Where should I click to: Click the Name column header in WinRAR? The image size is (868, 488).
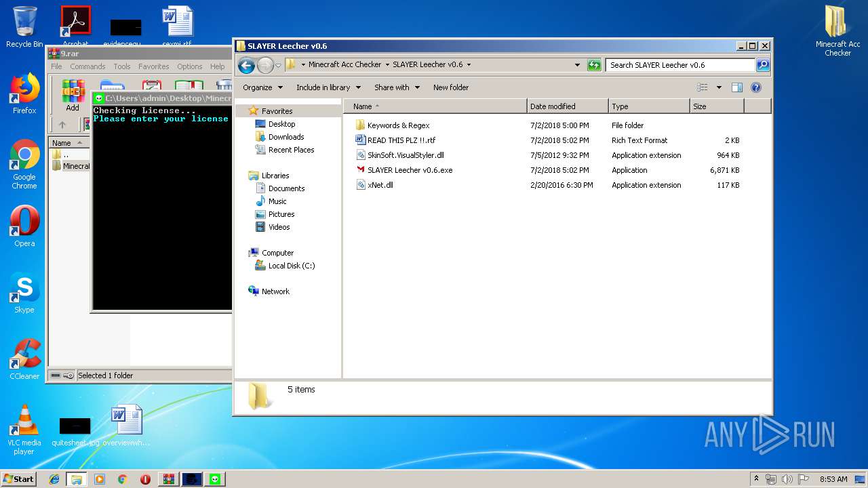68,142
